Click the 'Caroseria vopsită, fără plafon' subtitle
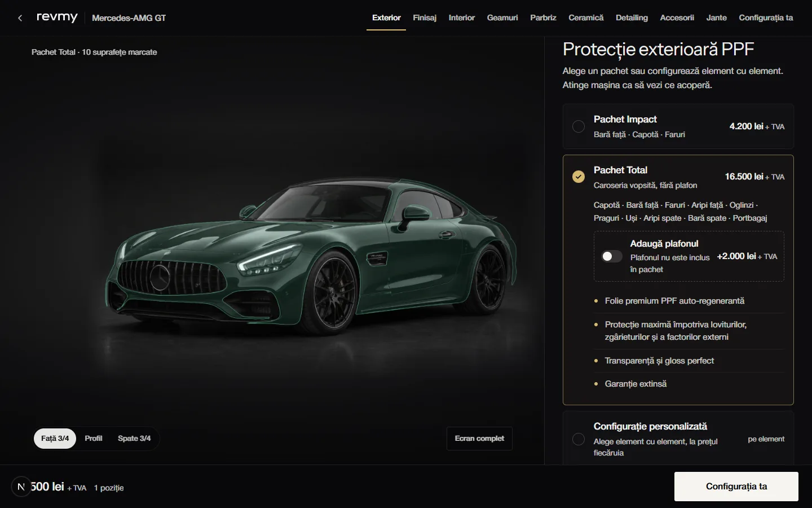812x508 pixels. (645, 185)
